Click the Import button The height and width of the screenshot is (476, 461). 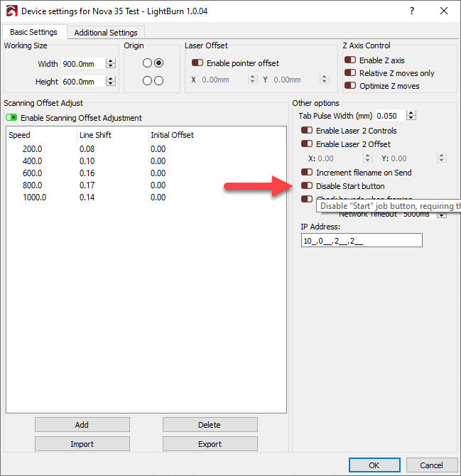[x=82, y=444]
